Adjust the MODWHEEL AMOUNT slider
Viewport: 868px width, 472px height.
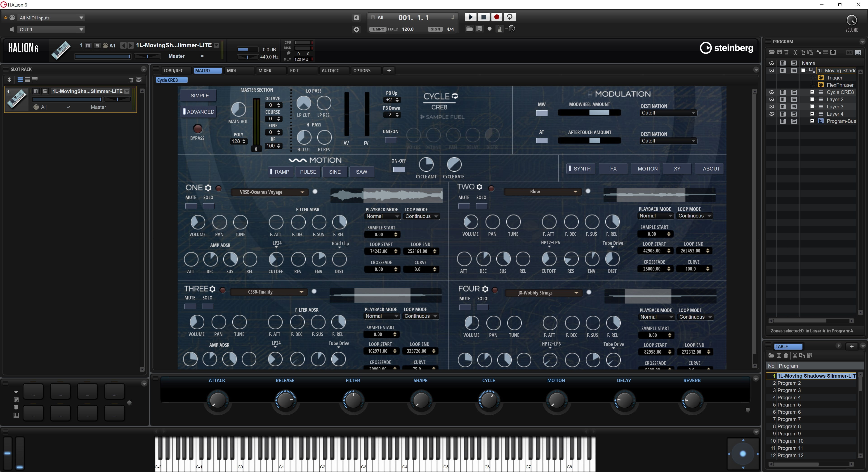coord(589,113)
